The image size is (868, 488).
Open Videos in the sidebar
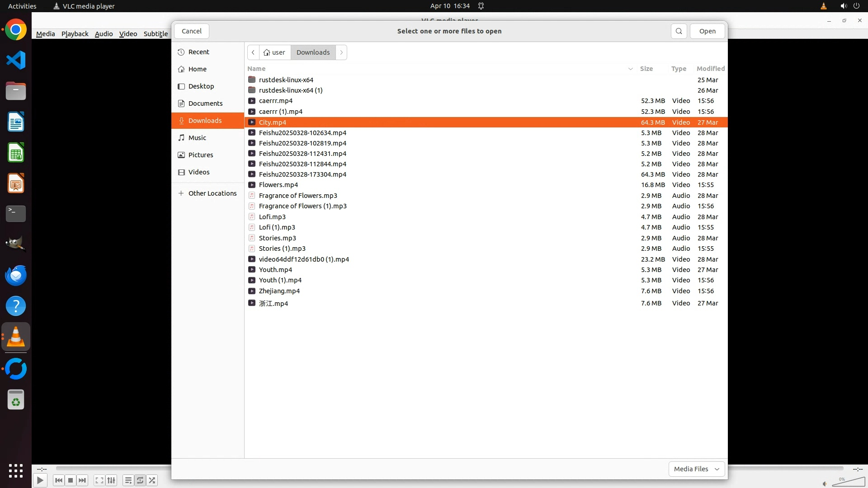tap(199, 172)
